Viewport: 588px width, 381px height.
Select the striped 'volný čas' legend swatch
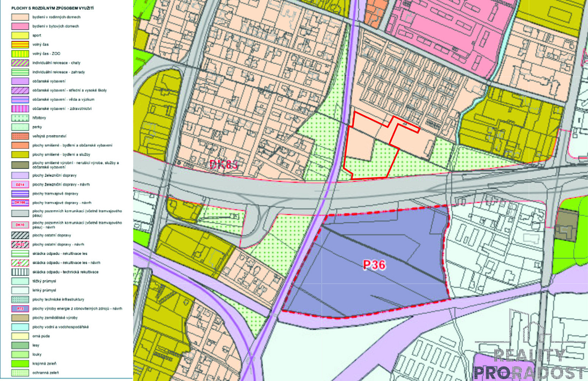coord(20,45)
